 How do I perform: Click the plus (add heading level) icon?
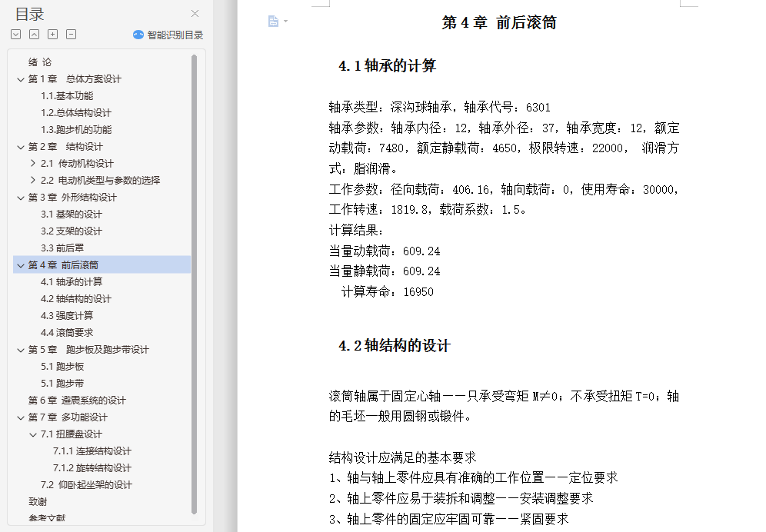[x=53, y=34]
